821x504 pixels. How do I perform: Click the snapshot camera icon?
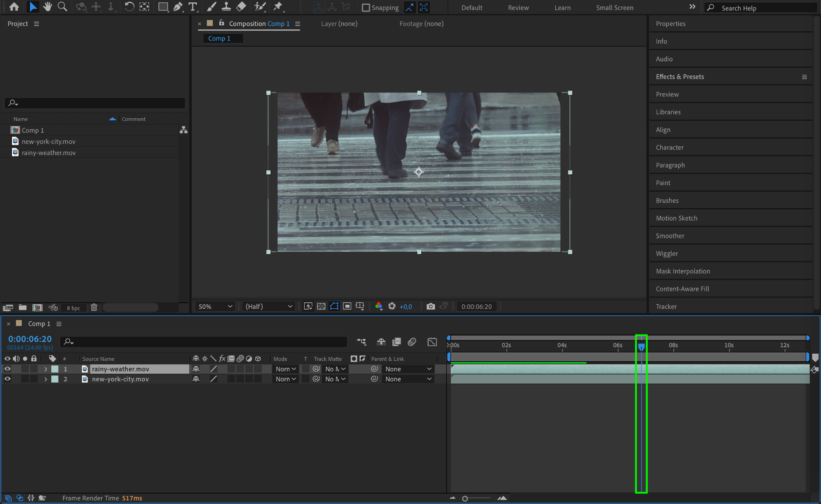click(x=431, y=306)
